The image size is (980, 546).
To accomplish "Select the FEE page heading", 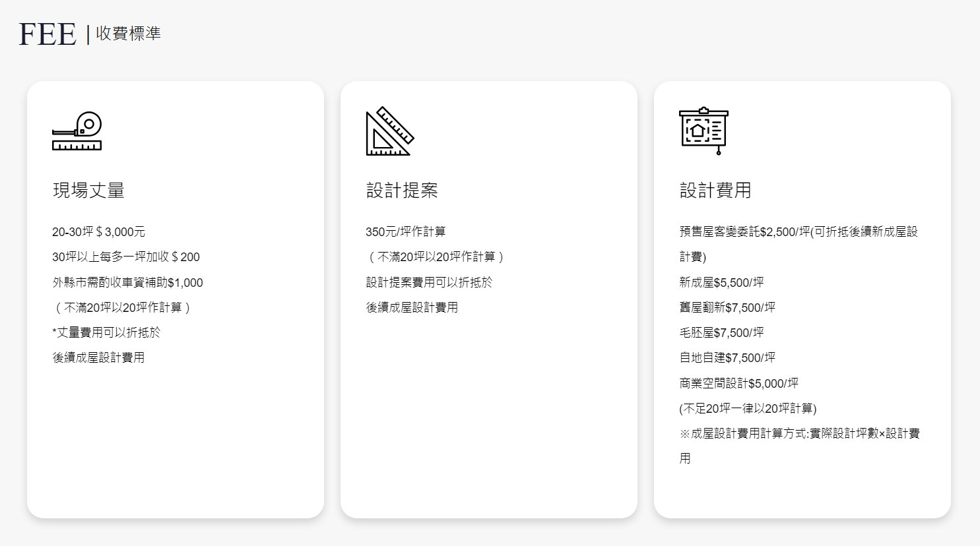I will coord(48,34).
